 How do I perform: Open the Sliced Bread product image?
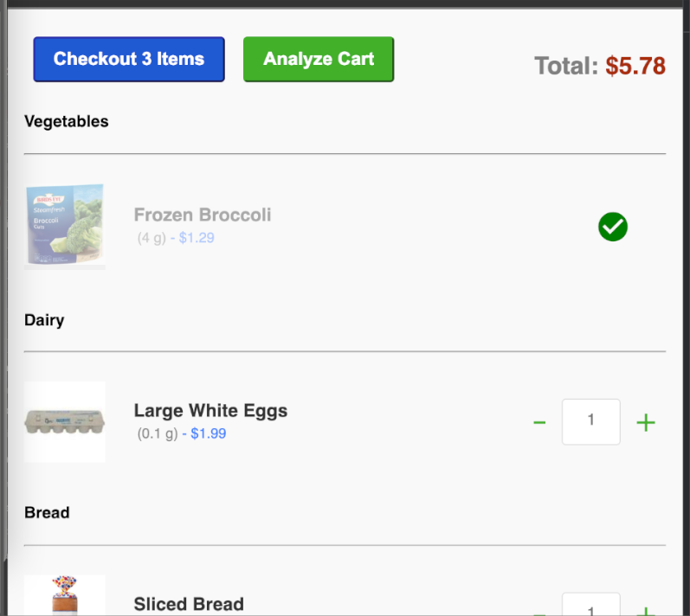65,595
